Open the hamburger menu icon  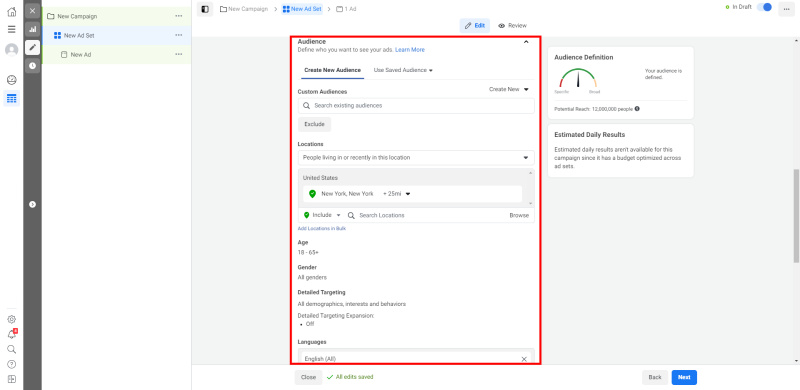pyautogui.click(x=11, y=29)
